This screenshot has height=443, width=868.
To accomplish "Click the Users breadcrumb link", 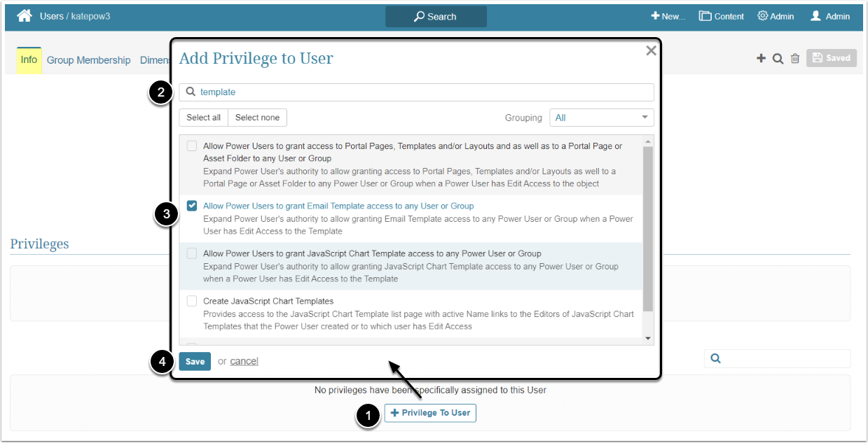I will [x=52, y=16].
